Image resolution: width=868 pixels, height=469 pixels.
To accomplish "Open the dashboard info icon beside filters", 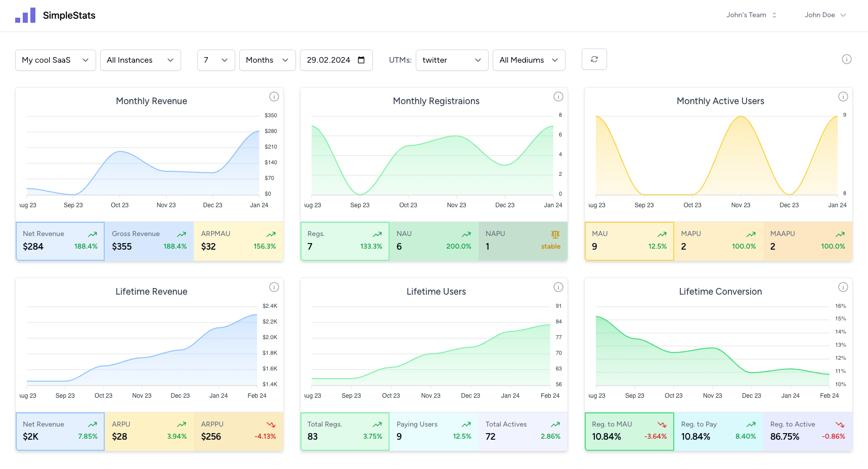I will 846,59.
